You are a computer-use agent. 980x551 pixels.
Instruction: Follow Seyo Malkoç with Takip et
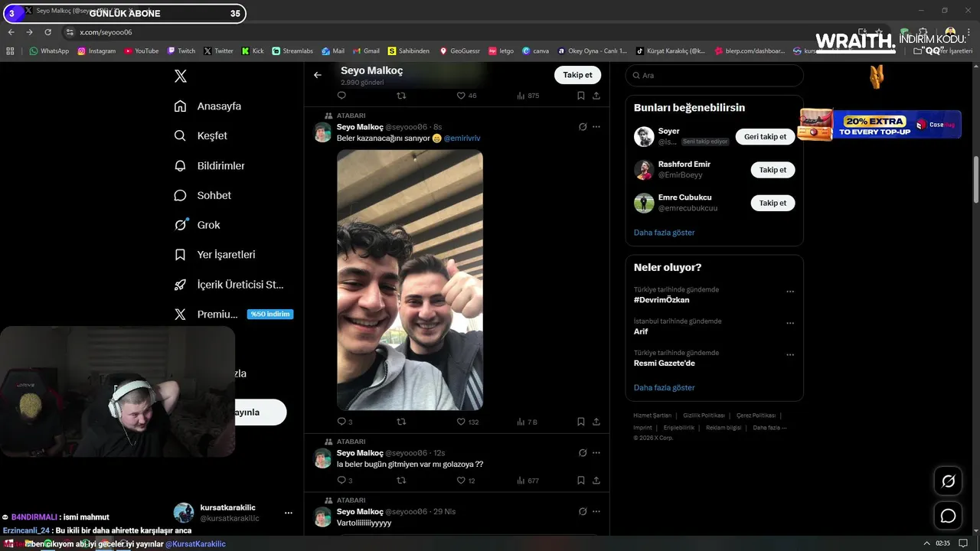coord(577,75)
